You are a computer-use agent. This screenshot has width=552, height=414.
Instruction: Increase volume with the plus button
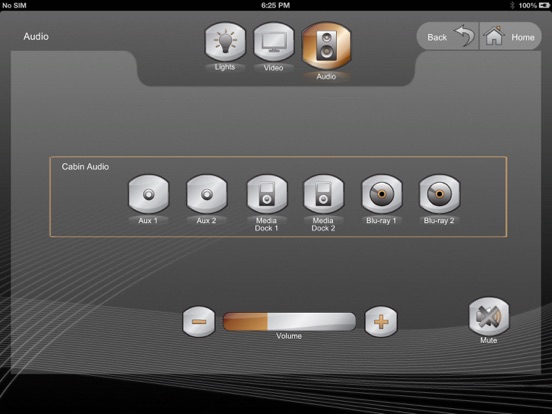click(x=381, y=321)
